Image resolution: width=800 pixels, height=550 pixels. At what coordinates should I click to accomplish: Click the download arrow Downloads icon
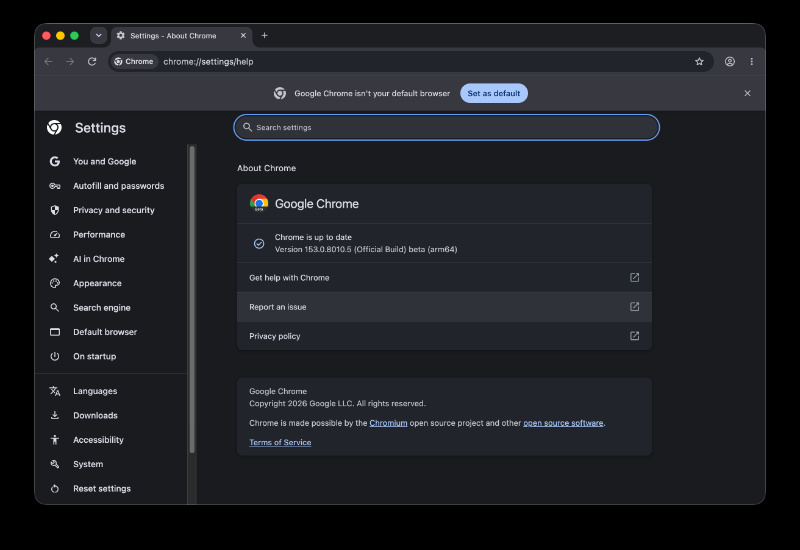(55, 415)
